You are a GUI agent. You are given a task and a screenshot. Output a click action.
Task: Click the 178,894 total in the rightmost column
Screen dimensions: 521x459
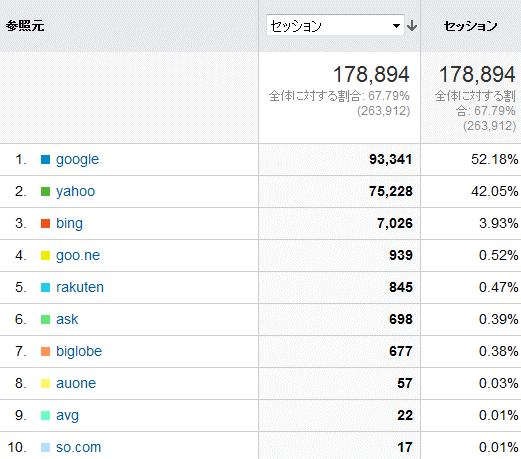[x=477, y=74]
